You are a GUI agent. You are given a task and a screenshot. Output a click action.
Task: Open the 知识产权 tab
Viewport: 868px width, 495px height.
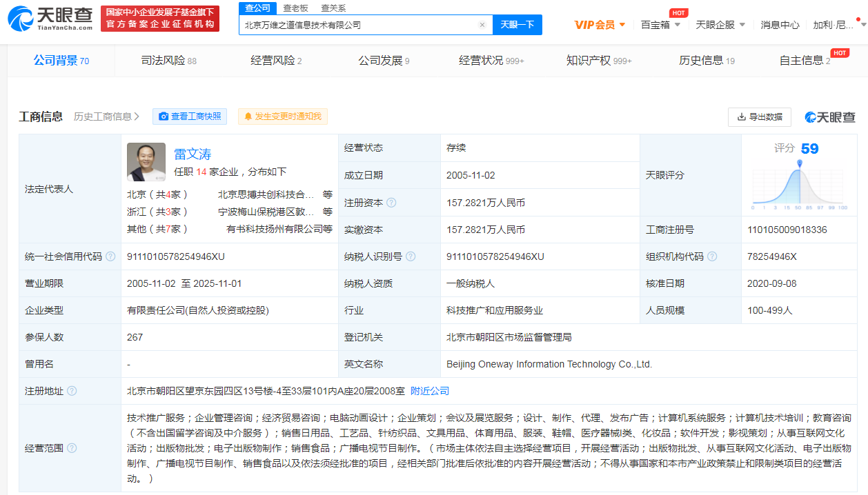pyautogui.click(x=598, y=61)
